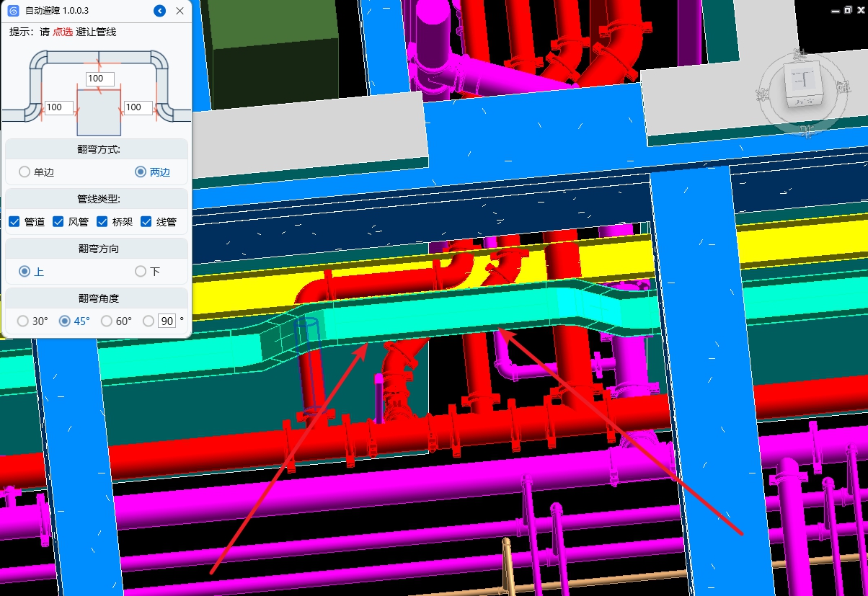Pick the 60° bend angle option

click(107, 321)
